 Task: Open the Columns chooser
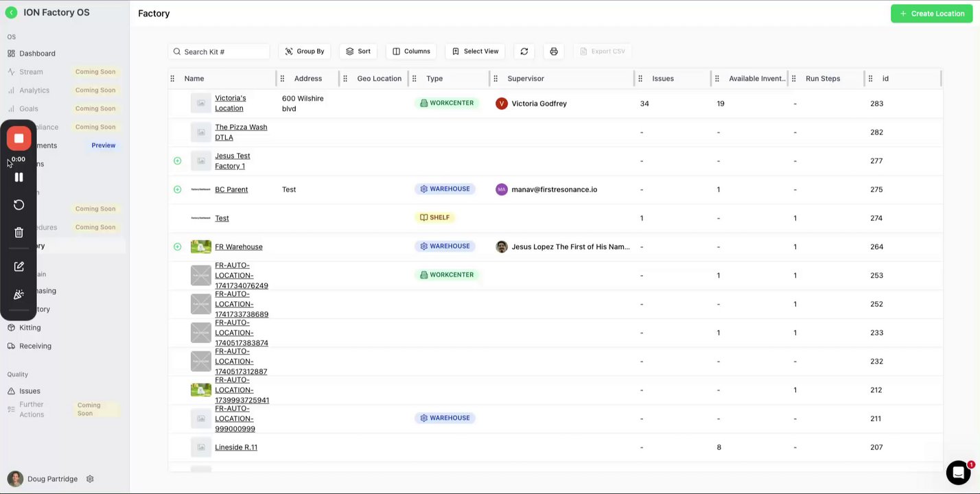pyautogui.click(x=411, y=51)
